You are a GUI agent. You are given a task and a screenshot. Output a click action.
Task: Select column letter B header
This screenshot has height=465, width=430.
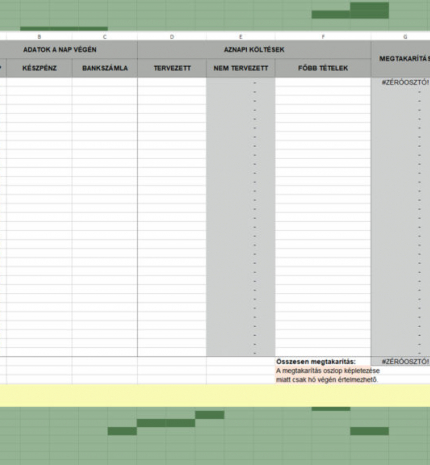pyautogui.click(x=39, y=37)
